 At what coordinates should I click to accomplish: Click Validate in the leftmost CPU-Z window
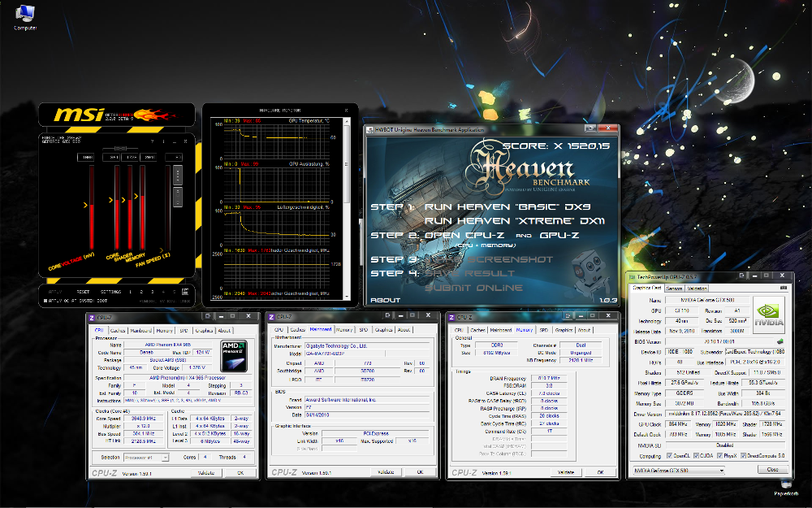tap(205, 473)
